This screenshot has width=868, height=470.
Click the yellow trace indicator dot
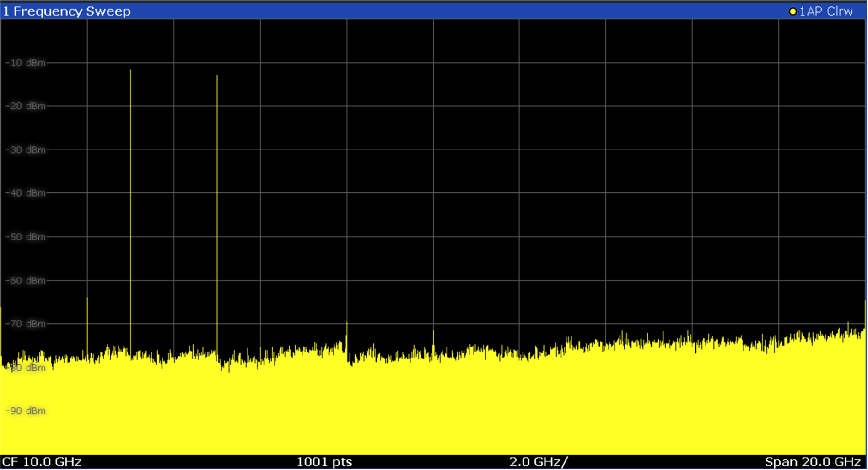793,11
